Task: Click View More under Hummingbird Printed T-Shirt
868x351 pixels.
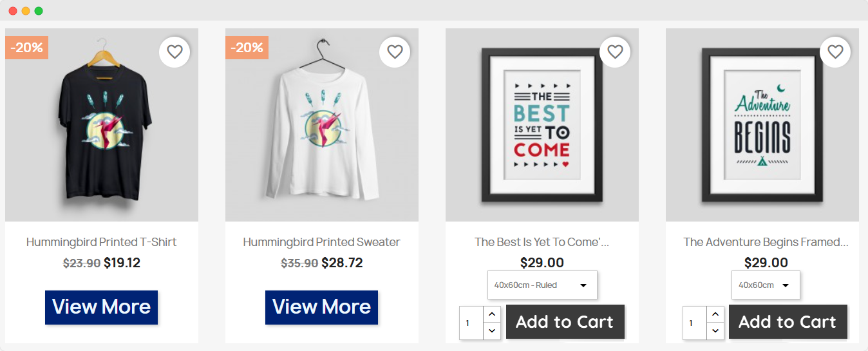Action: 102,307
